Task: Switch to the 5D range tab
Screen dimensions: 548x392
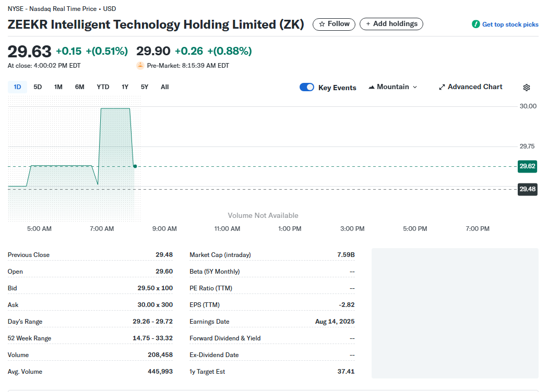Action: 38,87
